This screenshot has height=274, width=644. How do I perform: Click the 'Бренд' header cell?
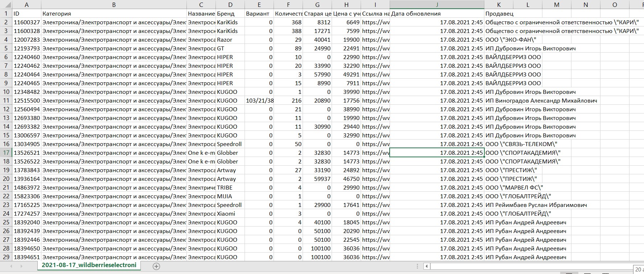(x=230, y=14)
